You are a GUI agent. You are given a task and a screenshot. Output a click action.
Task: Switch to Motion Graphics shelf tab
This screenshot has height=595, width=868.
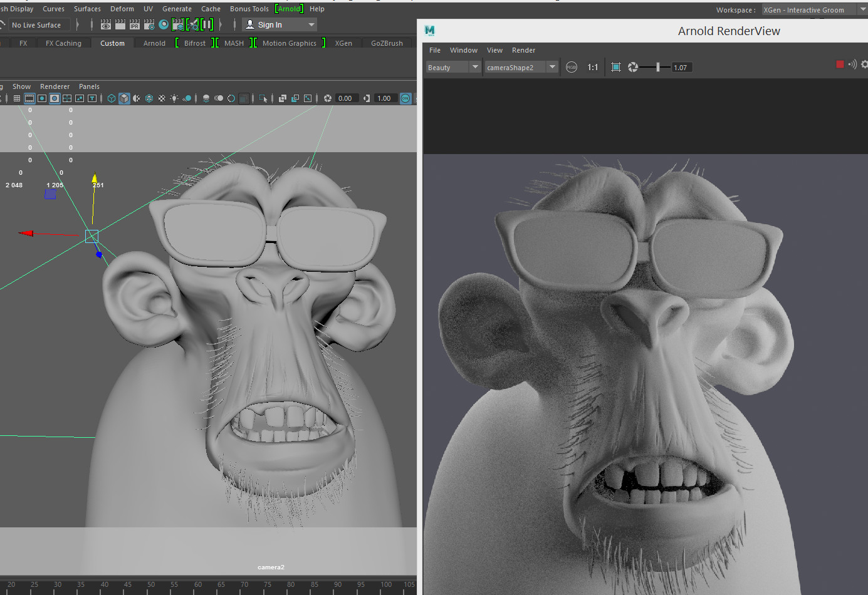click(290, 43)
